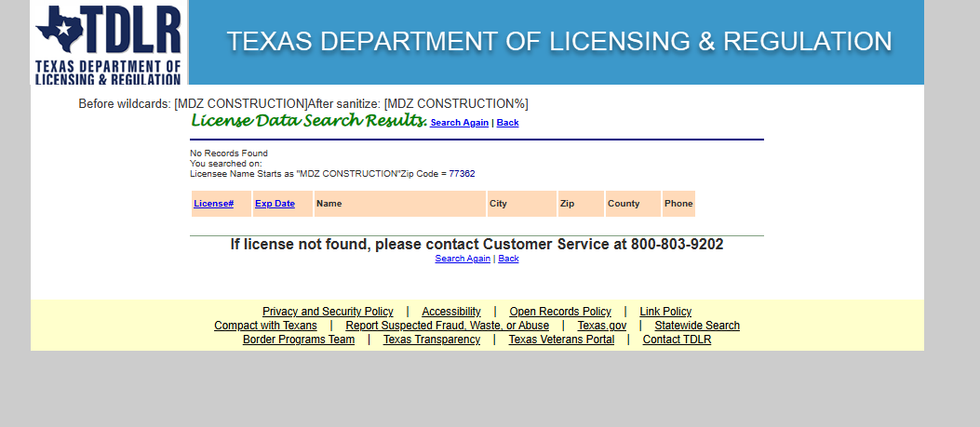Click the 'No Records Found' message

[229, 153]
